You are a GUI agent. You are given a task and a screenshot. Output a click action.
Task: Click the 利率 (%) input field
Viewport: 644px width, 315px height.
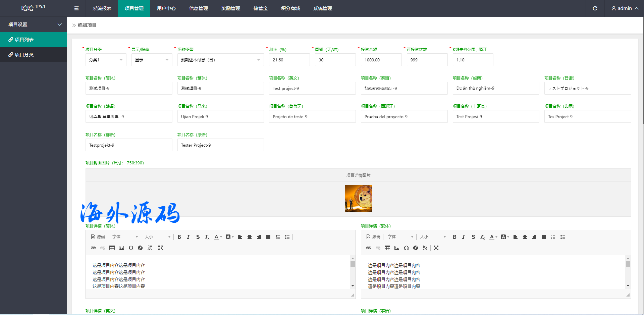(289, 60)
